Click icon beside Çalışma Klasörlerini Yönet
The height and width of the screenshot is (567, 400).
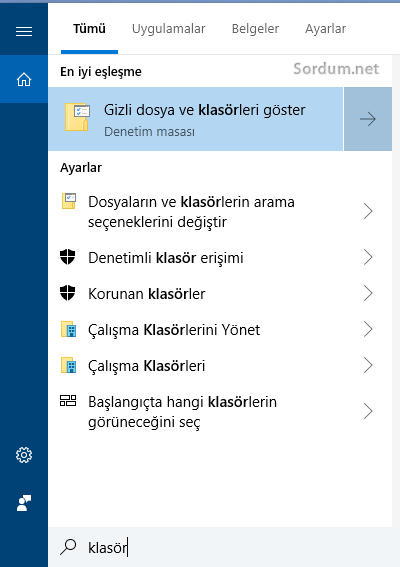68,329
